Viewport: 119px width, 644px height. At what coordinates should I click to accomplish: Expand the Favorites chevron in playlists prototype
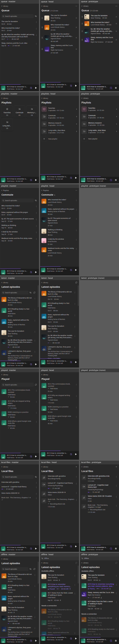116,109
